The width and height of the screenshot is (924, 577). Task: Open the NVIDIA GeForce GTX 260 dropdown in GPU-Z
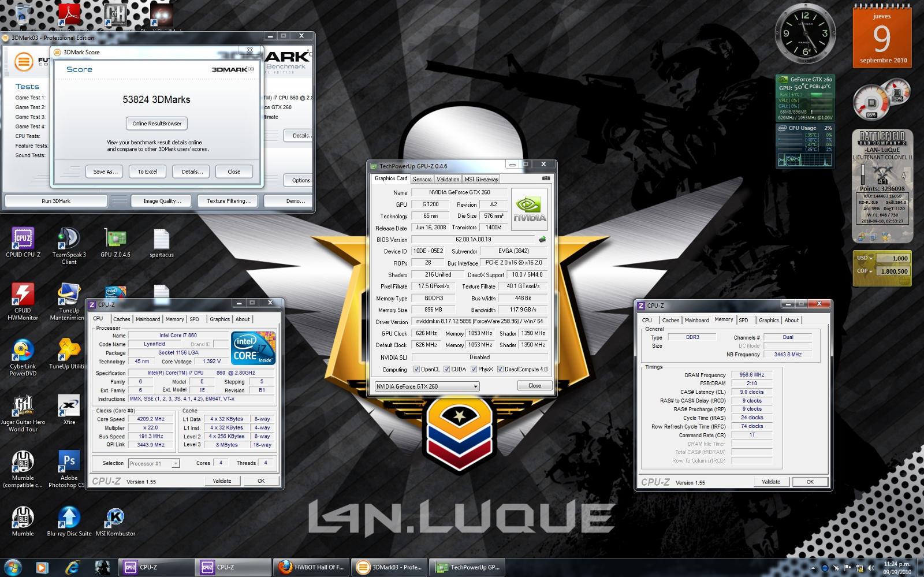(427, 386)
